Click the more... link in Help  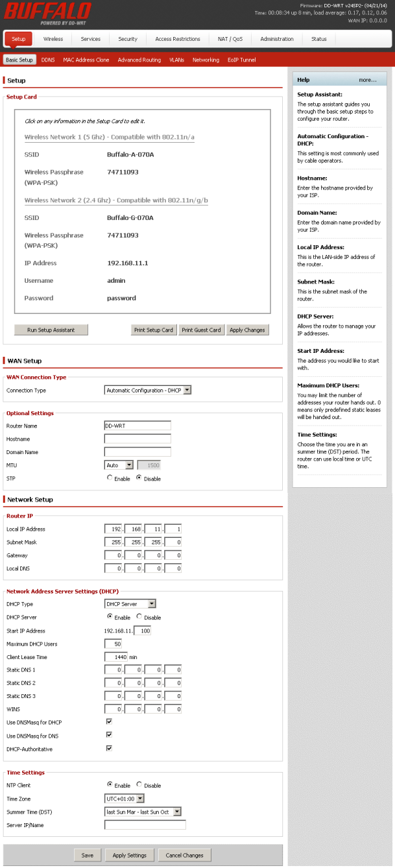coord(368,80)
